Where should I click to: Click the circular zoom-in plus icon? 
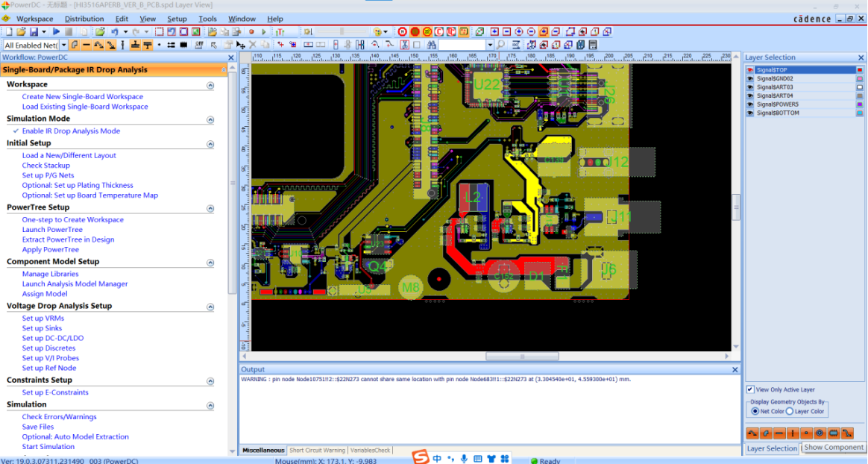[x=519, y=31]
